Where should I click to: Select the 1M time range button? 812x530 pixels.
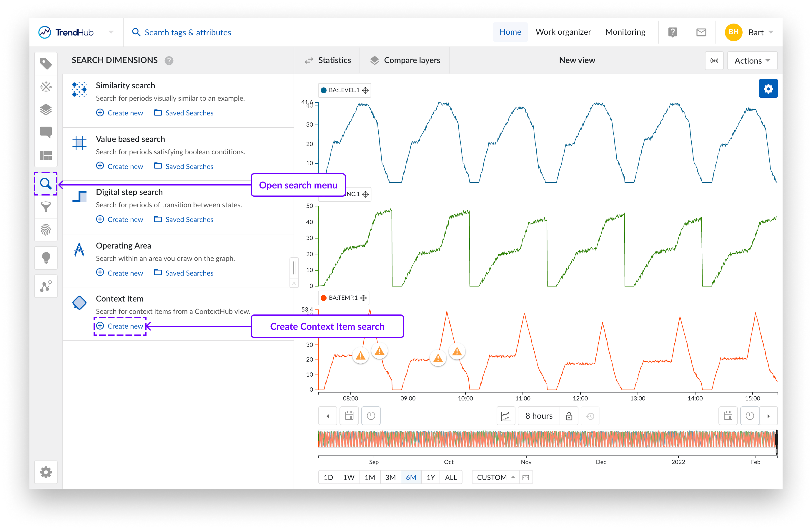[x=370, y=477]
